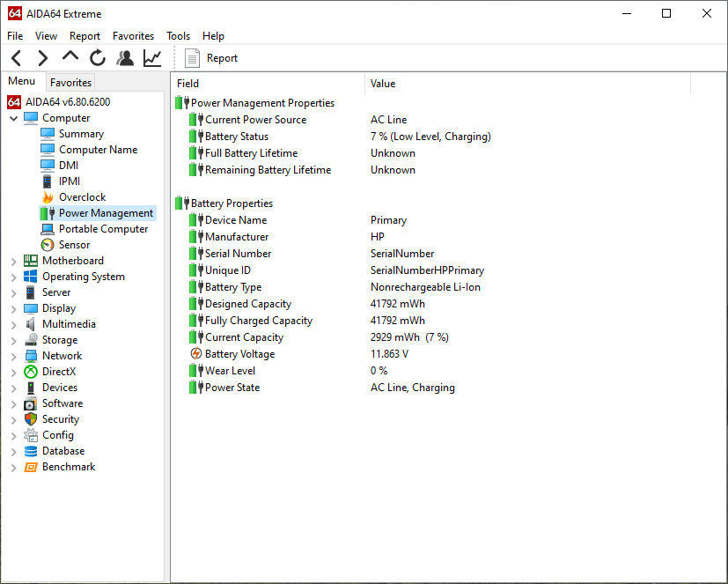728x584 pixels.
Task: Open the Tools menu
Action: [179, 36]
